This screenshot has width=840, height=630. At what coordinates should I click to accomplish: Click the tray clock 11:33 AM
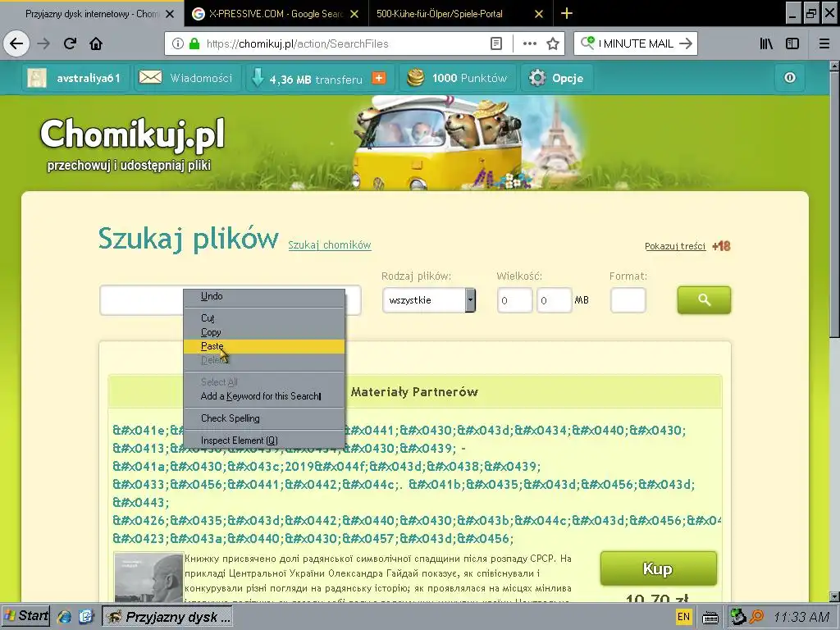coord(801,617)
